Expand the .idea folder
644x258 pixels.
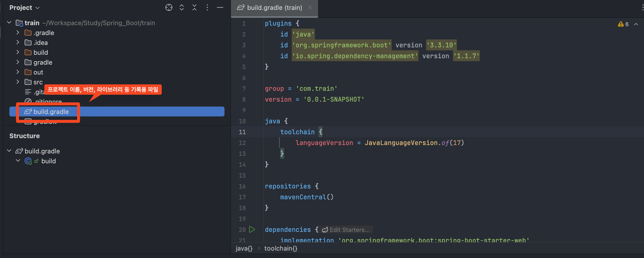click(17, 42)
